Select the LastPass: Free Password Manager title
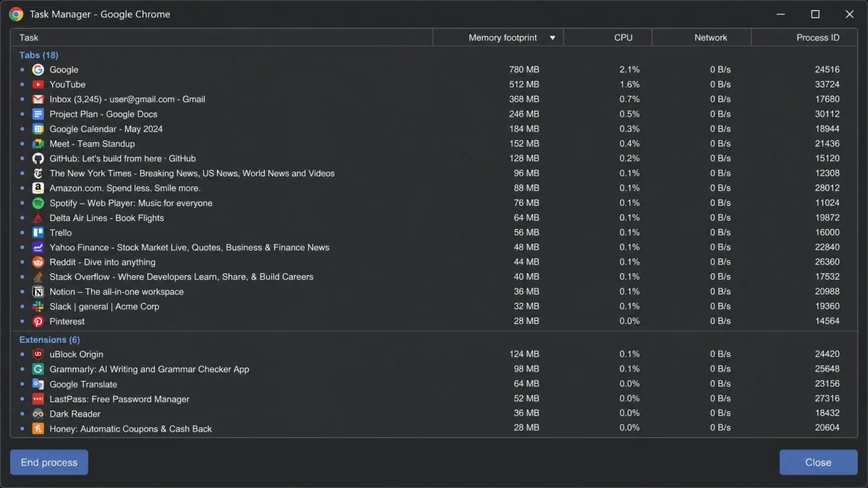This screenshot has height=488, width=868. (119, 399)
